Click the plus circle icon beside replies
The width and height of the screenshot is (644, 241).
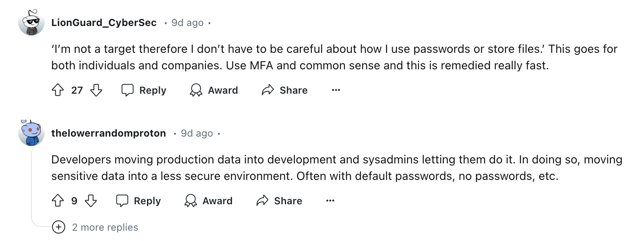pyautogui.click(x=59, y=227)
